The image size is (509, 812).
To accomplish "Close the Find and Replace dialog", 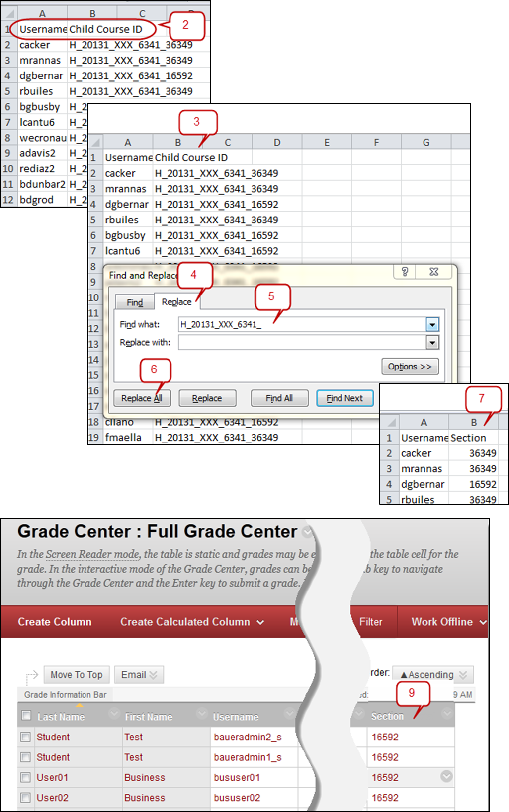I will pos(434,272).
